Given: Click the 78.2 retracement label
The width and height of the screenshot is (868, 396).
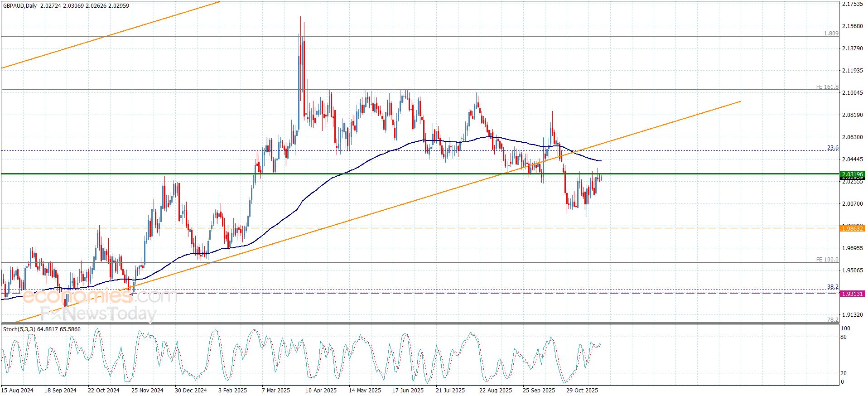Looking at the screenshot, I should 833,319.
